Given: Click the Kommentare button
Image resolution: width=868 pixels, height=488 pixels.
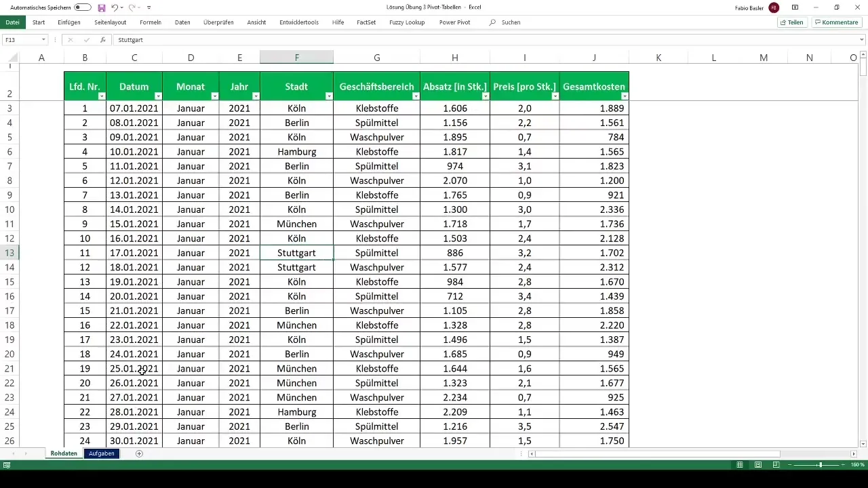Looking at the screenshot, I should tap(837, 22).
